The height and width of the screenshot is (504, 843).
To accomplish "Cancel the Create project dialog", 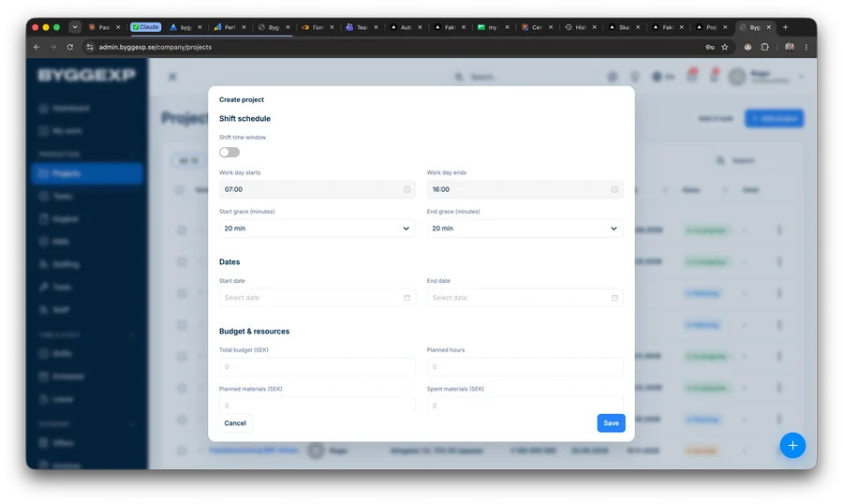I will click(x=235, y=423).
